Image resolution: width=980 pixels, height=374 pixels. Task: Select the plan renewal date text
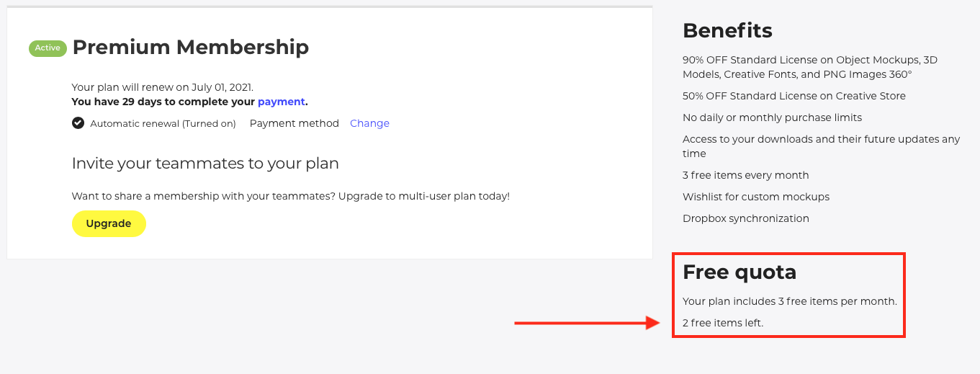pos(163,87)
